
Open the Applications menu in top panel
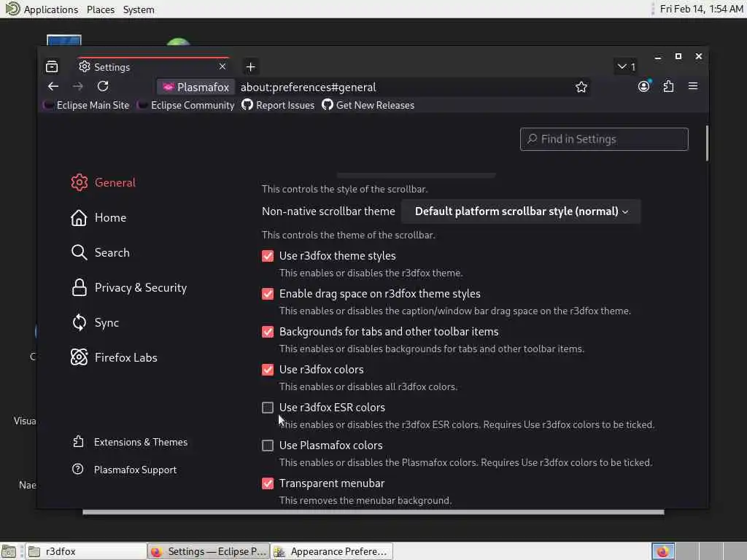click(50, 9)
